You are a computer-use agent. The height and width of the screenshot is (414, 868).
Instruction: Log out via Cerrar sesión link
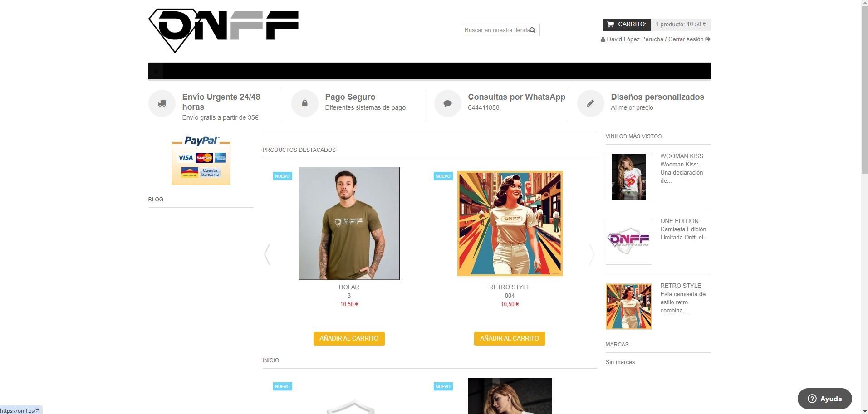pos(689,39)
